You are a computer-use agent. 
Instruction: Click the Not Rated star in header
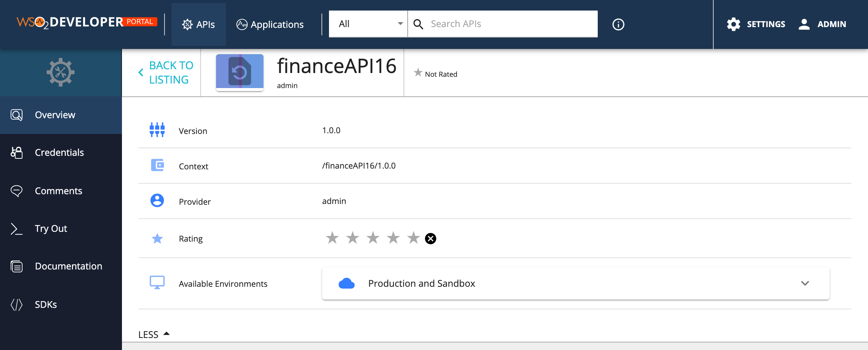coord(418,73)
